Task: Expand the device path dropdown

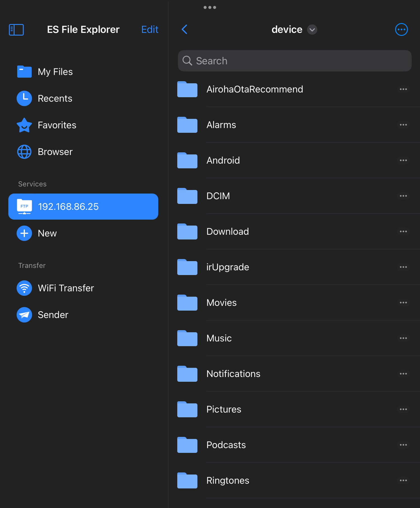Action: 312,30
